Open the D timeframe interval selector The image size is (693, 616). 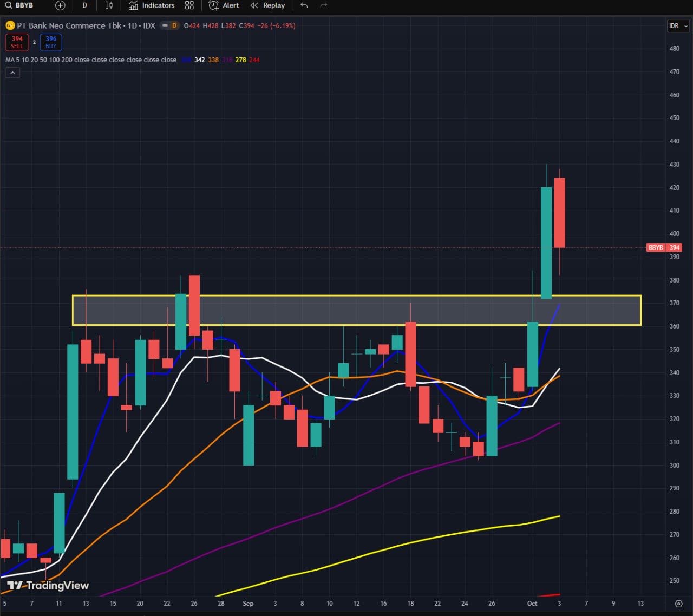84,5
